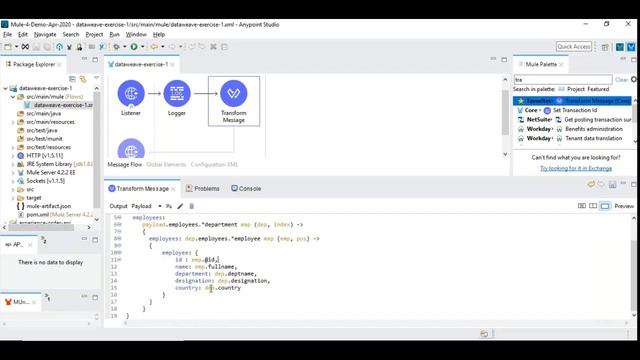Click the Collapse All icon in Package Explorer
Viewport: 640px width, 360px height.
72,79
